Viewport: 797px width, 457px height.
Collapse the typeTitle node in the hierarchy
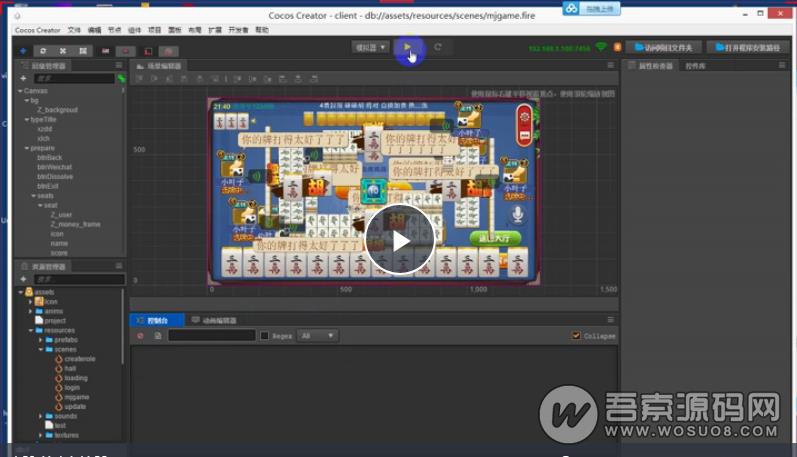coord(27,119)
